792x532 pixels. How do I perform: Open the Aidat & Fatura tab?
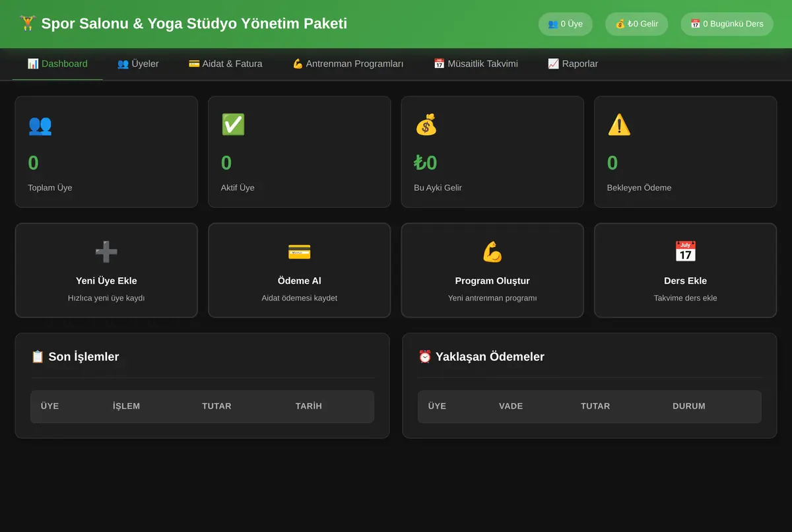coord(226,64)
